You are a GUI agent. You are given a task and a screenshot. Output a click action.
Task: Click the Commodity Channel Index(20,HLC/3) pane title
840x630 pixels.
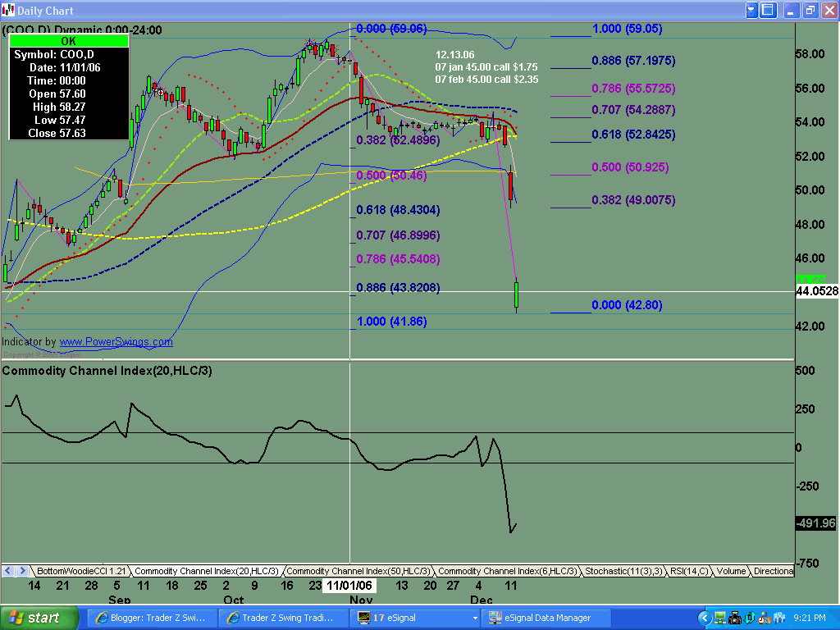(x=107, y=371)
